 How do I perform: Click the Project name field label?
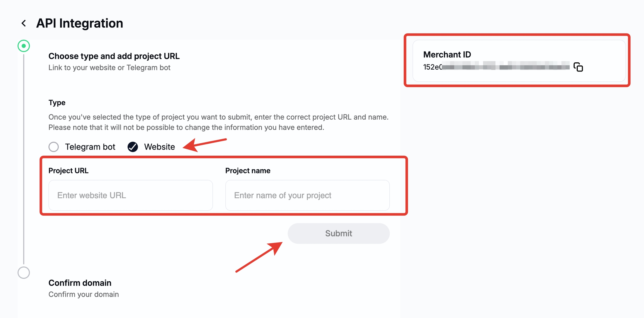[248, 170]
